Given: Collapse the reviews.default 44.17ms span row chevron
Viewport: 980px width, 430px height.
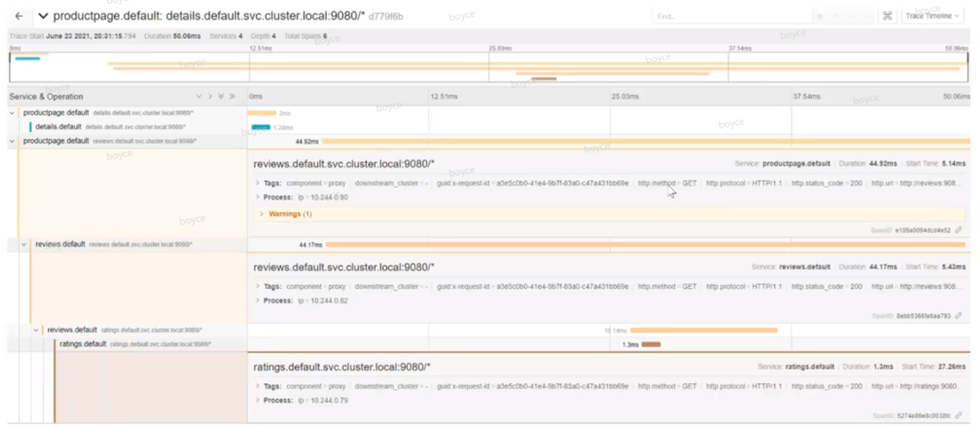Looking at the screenshot, I should (x=24, y=245).
